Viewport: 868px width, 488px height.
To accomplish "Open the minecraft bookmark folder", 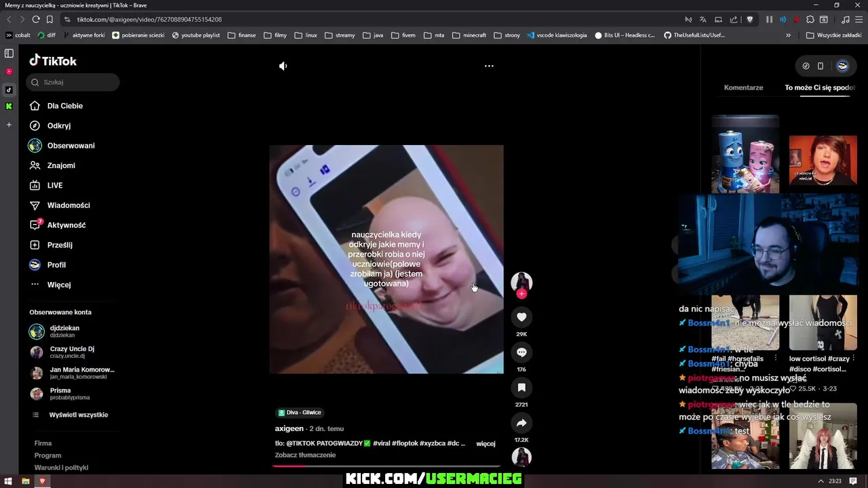I will pyautogui.click(x=469, y=35).
